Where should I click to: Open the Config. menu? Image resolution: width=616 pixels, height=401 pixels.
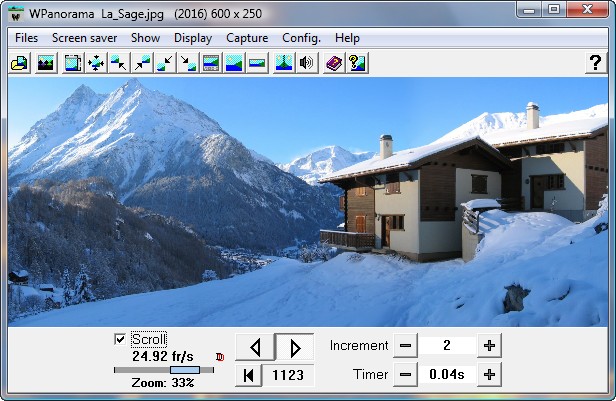coord(301,38)
